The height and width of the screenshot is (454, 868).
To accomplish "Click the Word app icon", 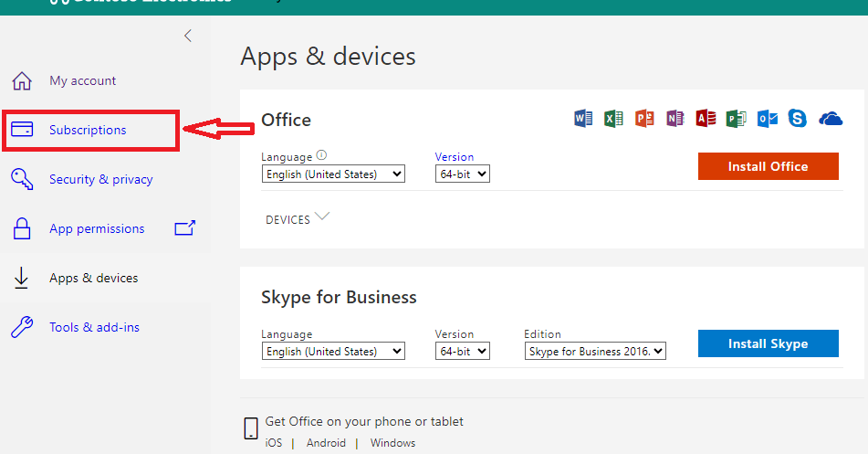I will coord(583,119).
